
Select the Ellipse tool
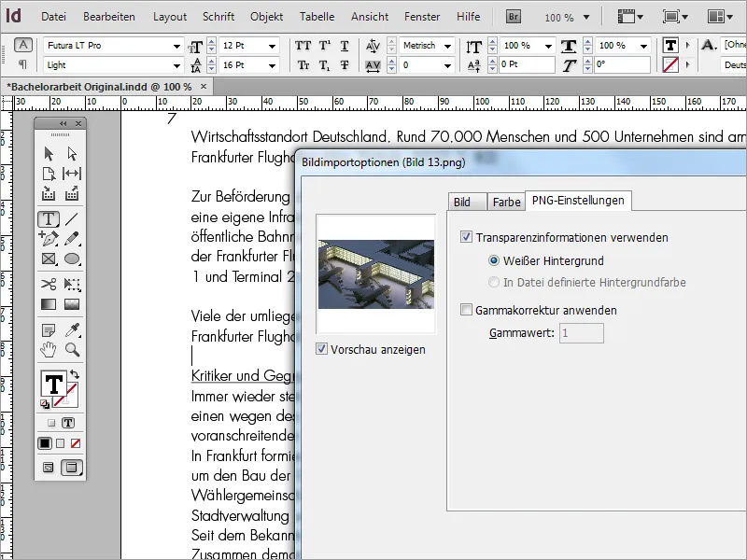(72, 259)
